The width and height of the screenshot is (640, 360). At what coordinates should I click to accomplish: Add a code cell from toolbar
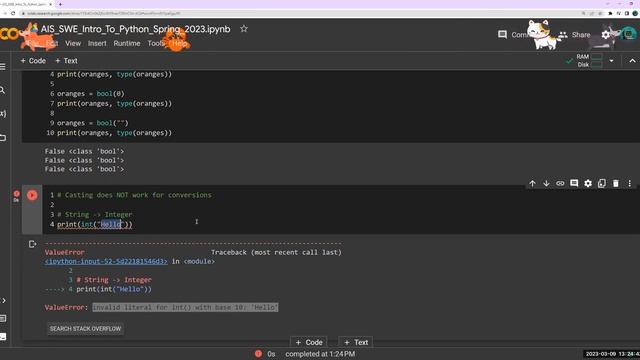(33, 61)
